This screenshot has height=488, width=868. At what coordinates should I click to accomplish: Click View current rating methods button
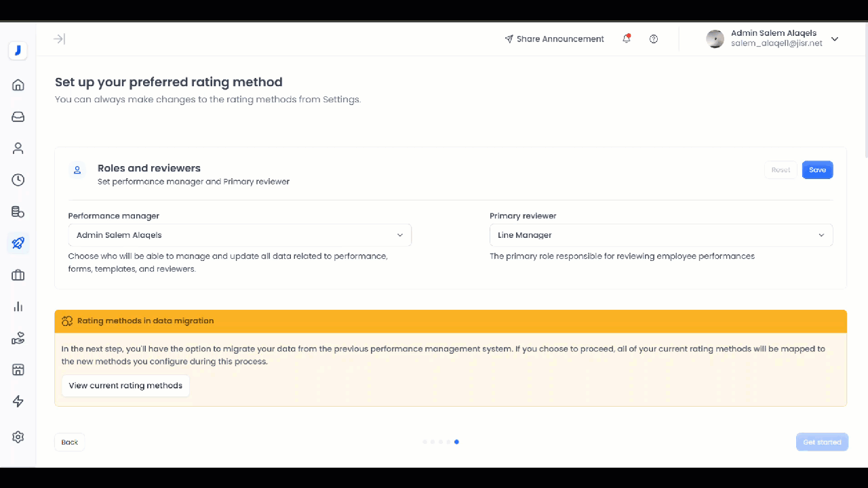(x=125, y=386)
